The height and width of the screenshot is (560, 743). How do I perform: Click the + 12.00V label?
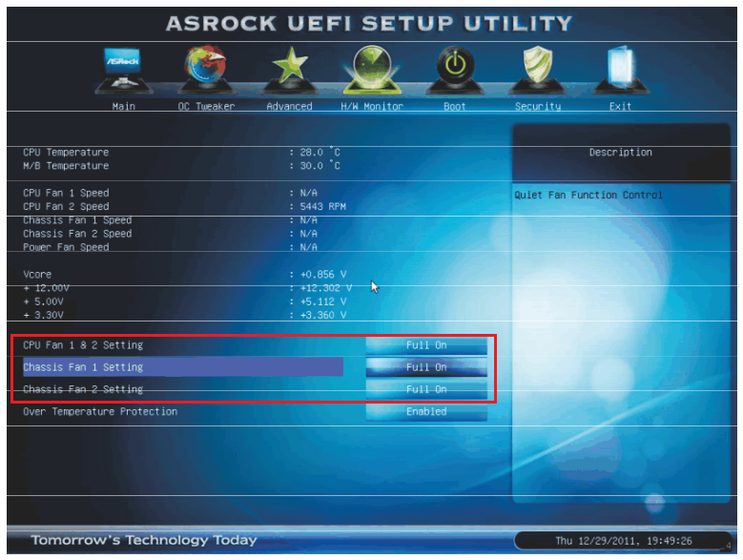pyautogui.click(x=47, y=288)
